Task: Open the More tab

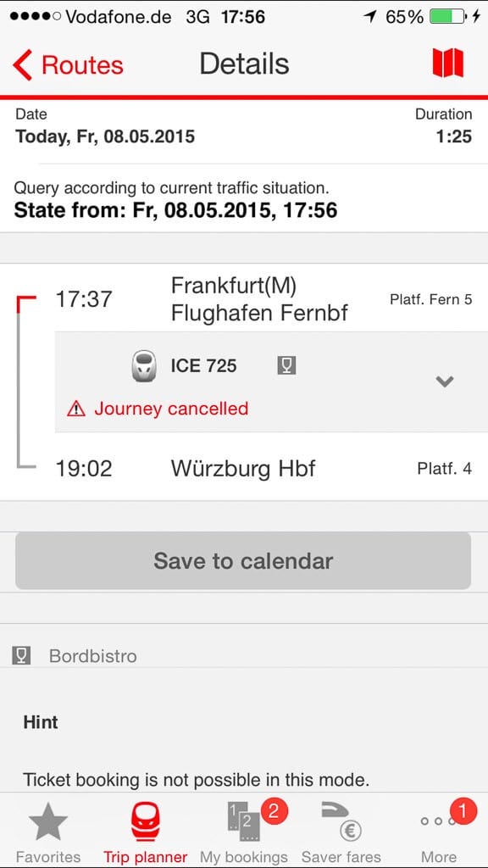Action: click(x=439, y=832)
